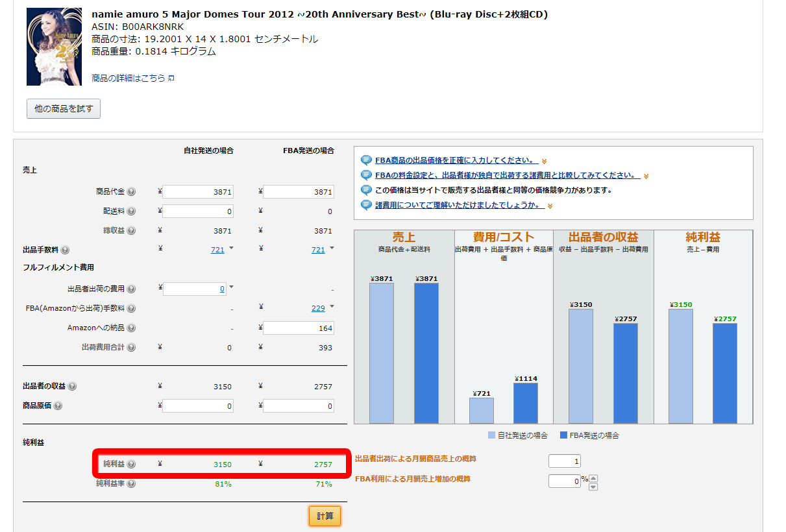Click 商品原価 input in FBA発送 column
This screenshot has height=532, width=786.
(299, 406)
